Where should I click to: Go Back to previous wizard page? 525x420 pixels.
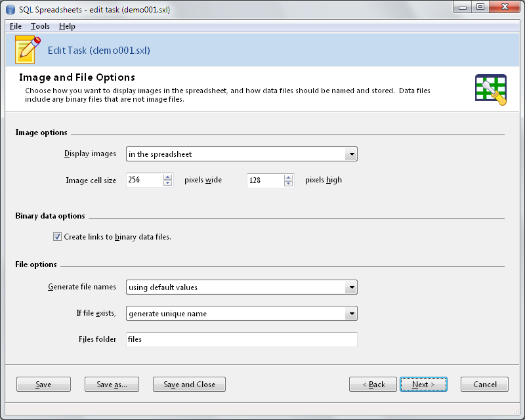pyautogui.click(x=373, y=385)
